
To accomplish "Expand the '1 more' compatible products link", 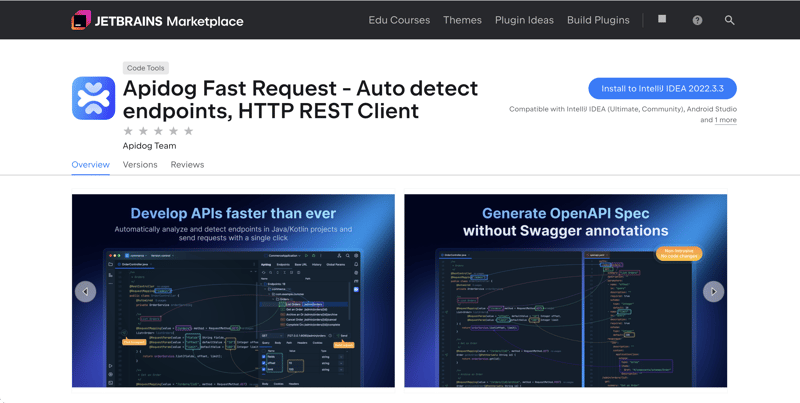I will click(x=726, y=120).
